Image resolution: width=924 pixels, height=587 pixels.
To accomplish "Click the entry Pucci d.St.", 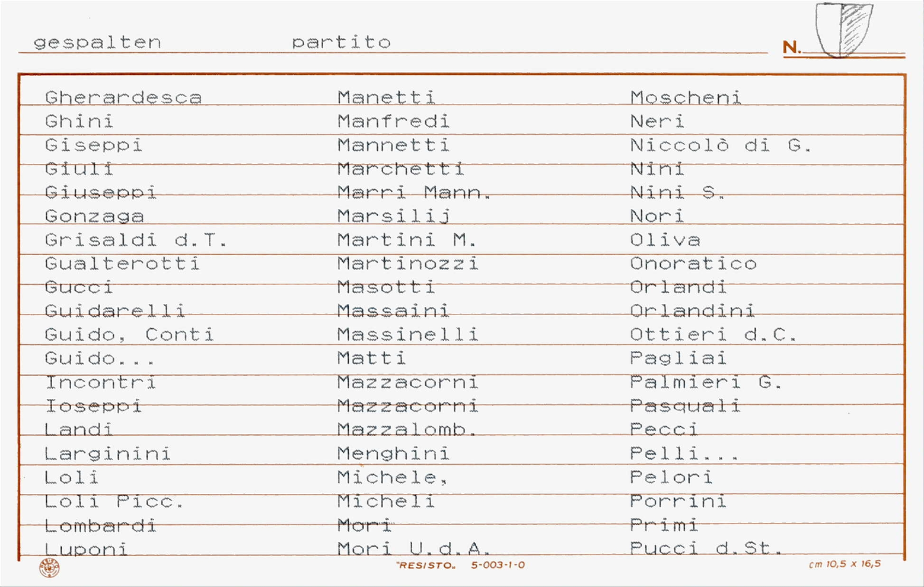I will click(x=706, y=548).
